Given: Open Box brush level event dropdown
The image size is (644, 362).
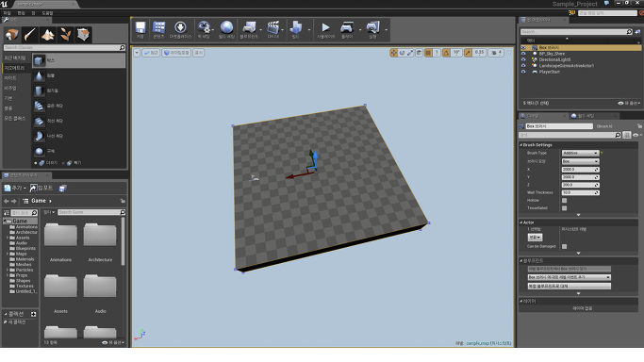Looking at the screenshot, I should tap(569, 277).
